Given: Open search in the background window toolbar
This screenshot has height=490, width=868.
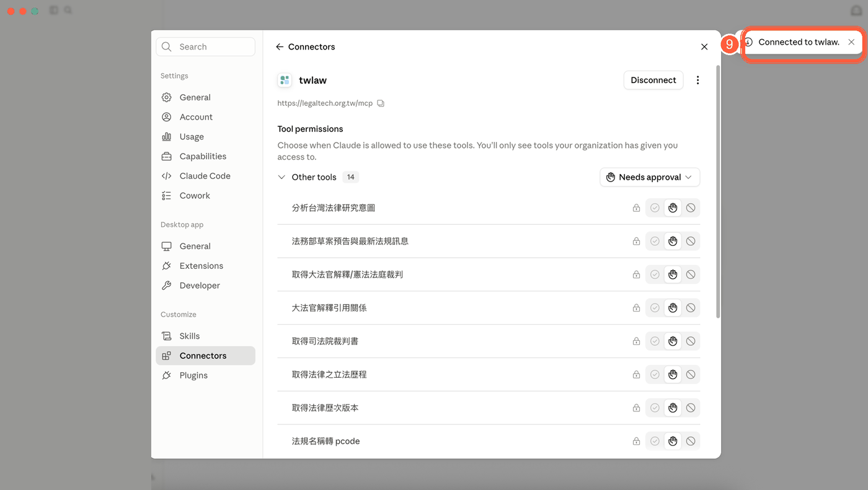Looking at the screenshot, I should coord(68,11).
